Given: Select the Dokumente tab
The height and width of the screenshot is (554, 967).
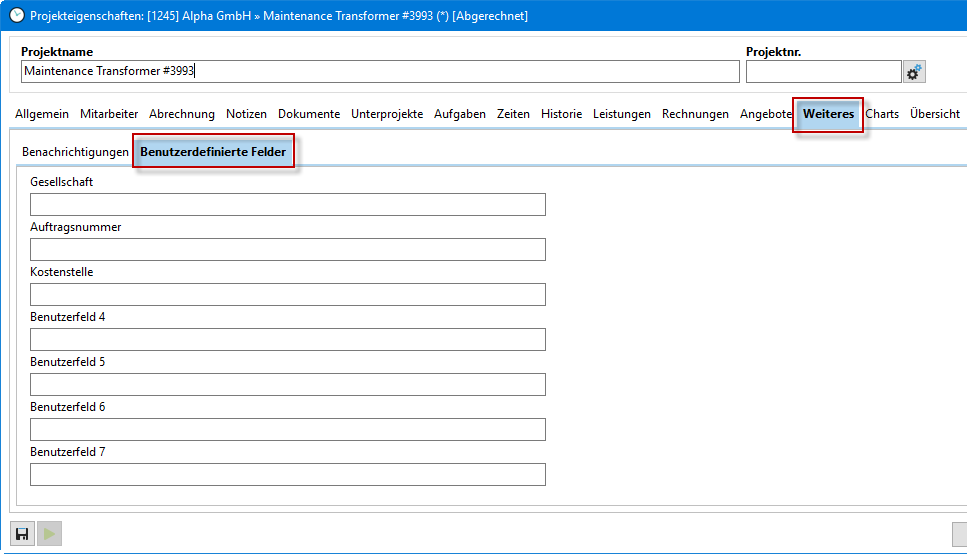Looking at the screenshot, I should (309, 114).
